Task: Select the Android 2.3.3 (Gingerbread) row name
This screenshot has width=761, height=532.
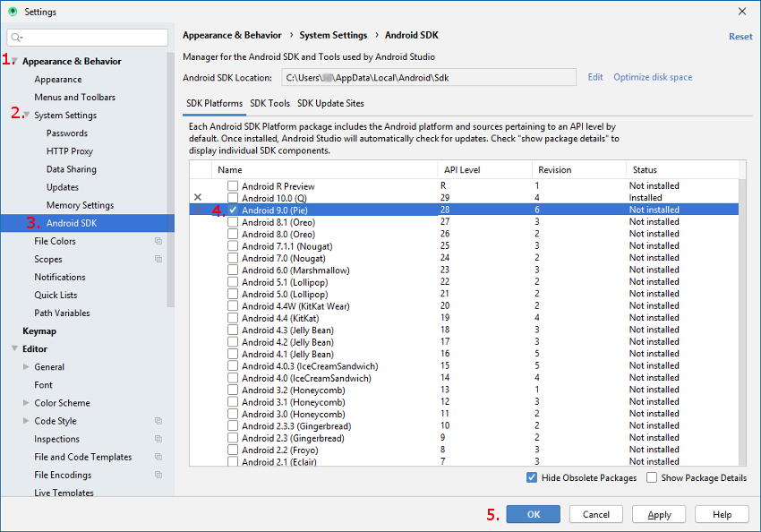Action: click(296, 425)
